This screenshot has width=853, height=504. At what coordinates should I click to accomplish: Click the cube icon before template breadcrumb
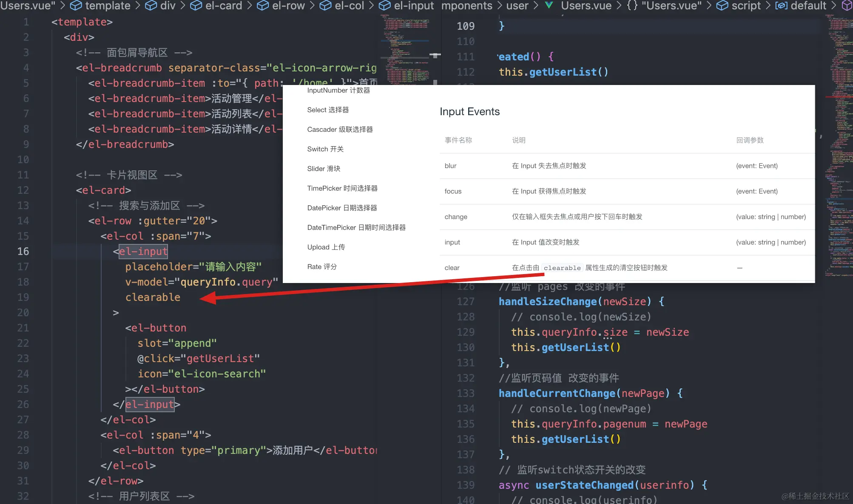(76, 6)
